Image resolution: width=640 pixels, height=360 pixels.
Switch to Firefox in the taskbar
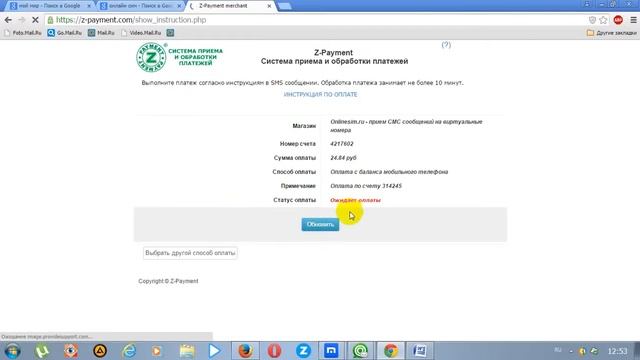point(245,351)
